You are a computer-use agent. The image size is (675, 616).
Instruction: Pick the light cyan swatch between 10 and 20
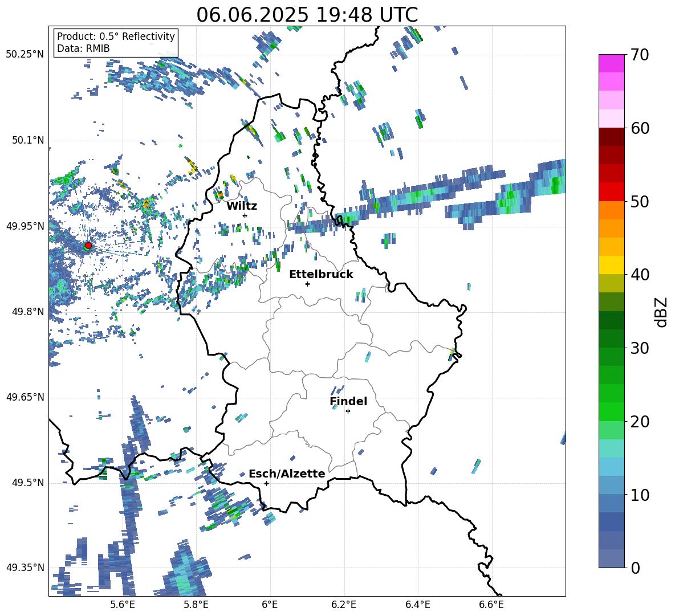point(612,448)
